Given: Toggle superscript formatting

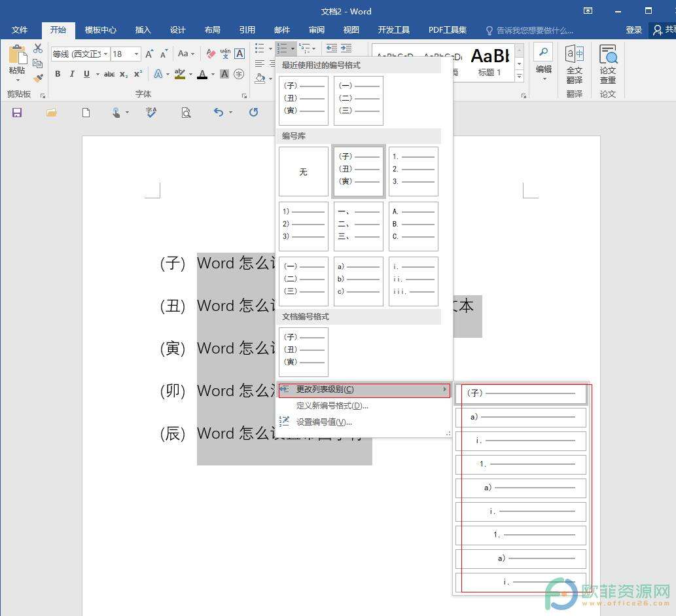Looking at the screenshot, I should 138,74.
